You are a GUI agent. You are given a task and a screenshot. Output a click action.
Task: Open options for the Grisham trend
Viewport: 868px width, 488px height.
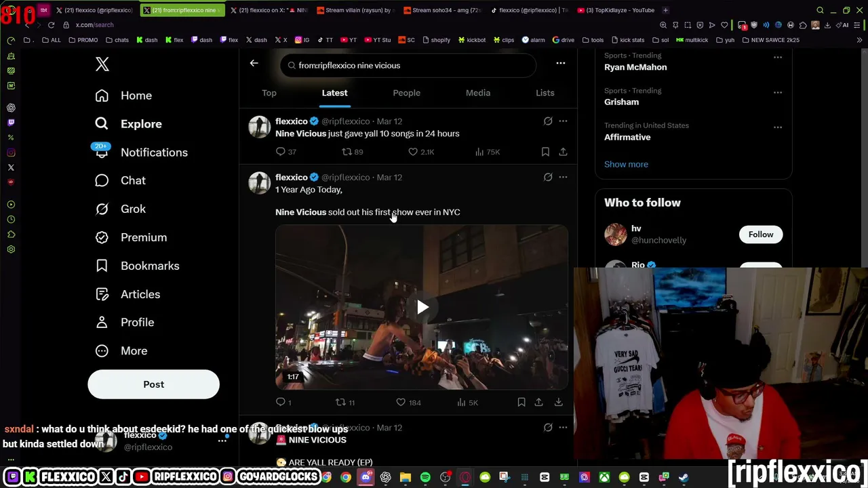tap(778, 92)
